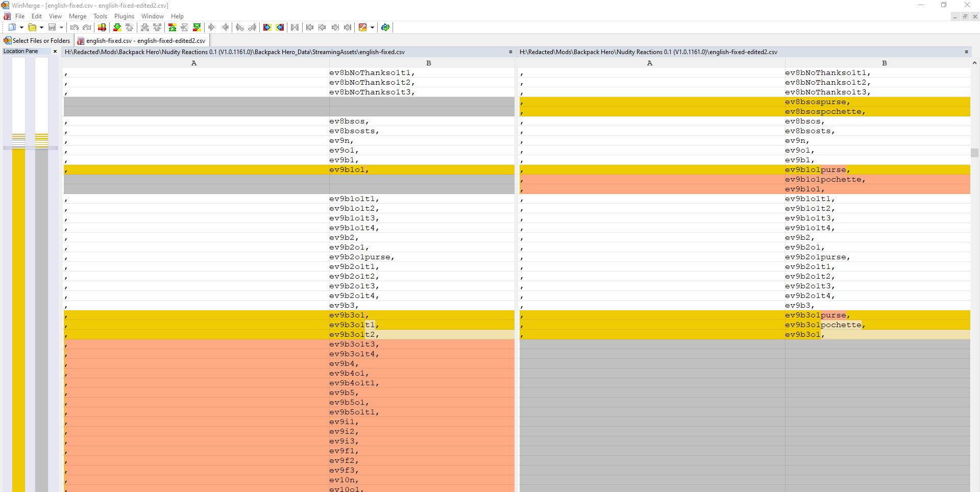This screenshot has width=980, height=492.
Task: Click the Auto Merge icon
Action: 295,27
